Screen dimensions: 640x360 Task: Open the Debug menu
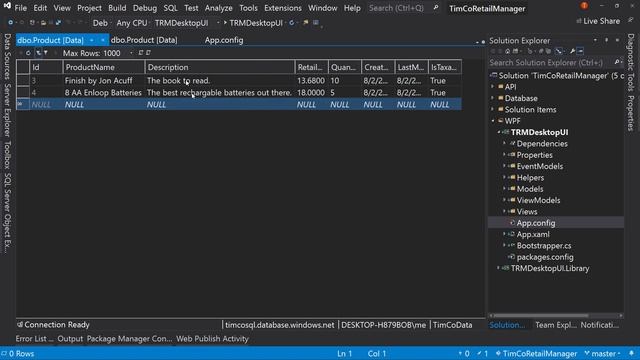coord(144,8)
